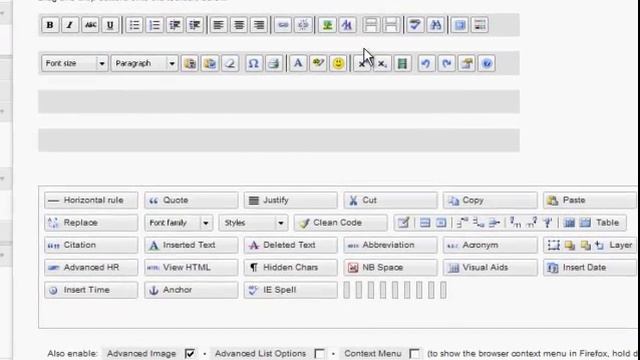Click the omega special character icon
This screenshot has height=360, width=640.
pos(253,63)
